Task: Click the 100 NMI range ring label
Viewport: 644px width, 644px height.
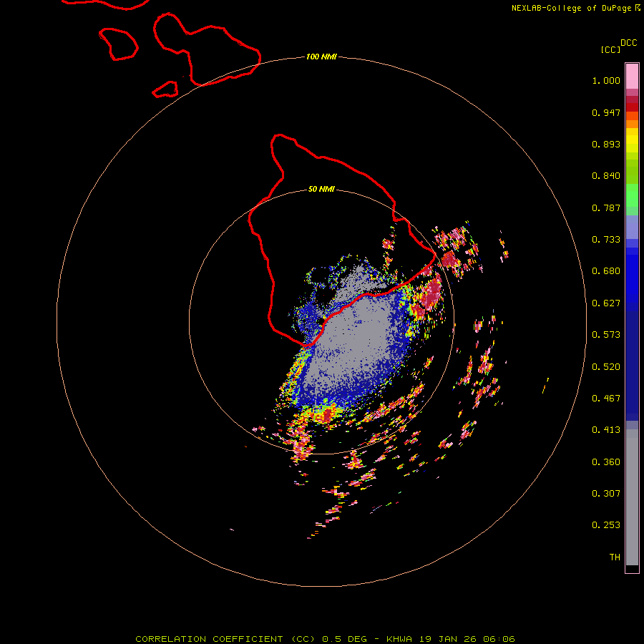Action: [x=321, y=57]
